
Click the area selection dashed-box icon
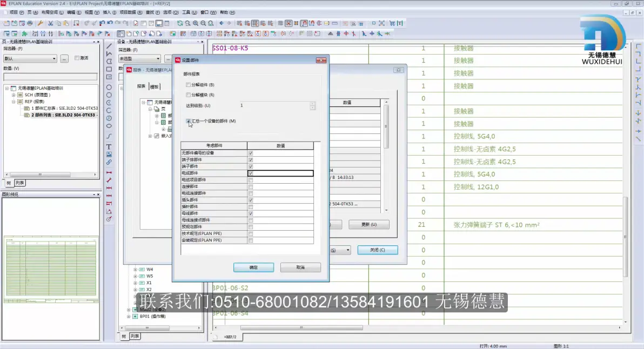pyautogui.click(x=76, y=23)
